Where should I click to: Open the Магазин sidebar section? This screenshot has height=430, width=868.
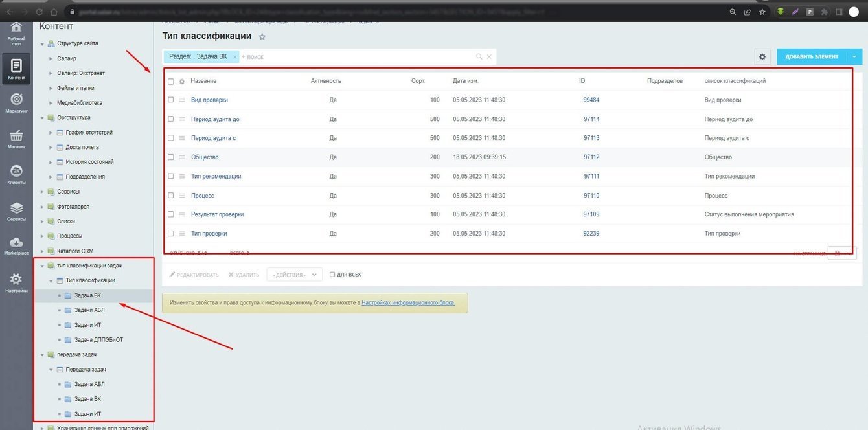[16, 139]
